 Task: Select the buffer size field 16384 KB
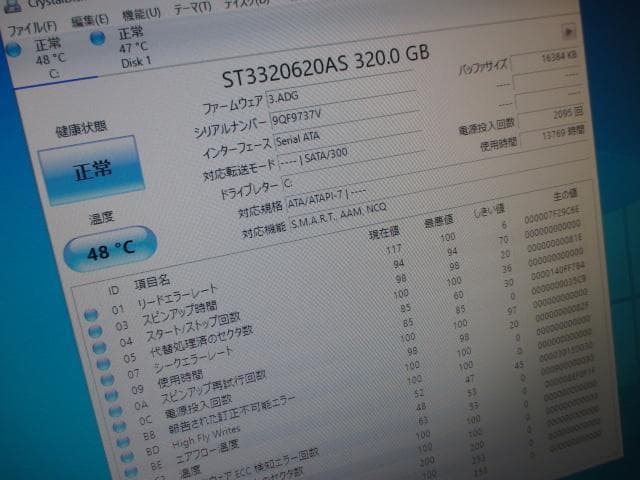click(x=544, y=59)
